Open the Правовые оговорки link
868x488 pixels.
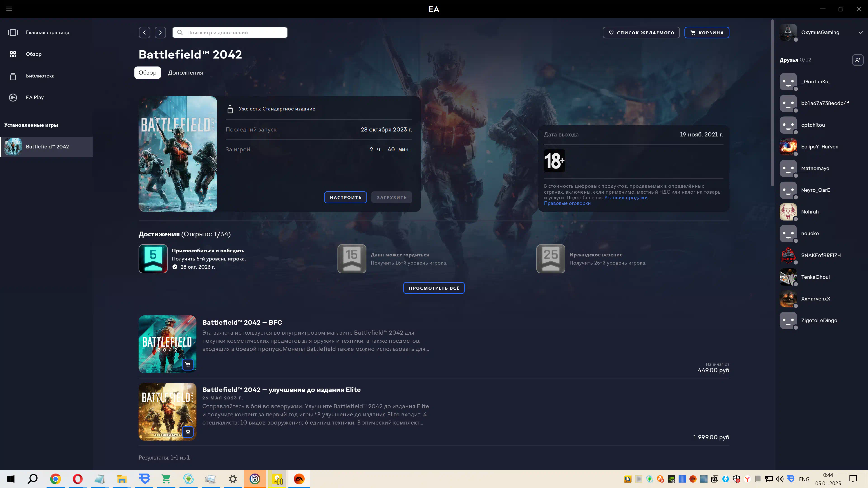pos(567,203)
